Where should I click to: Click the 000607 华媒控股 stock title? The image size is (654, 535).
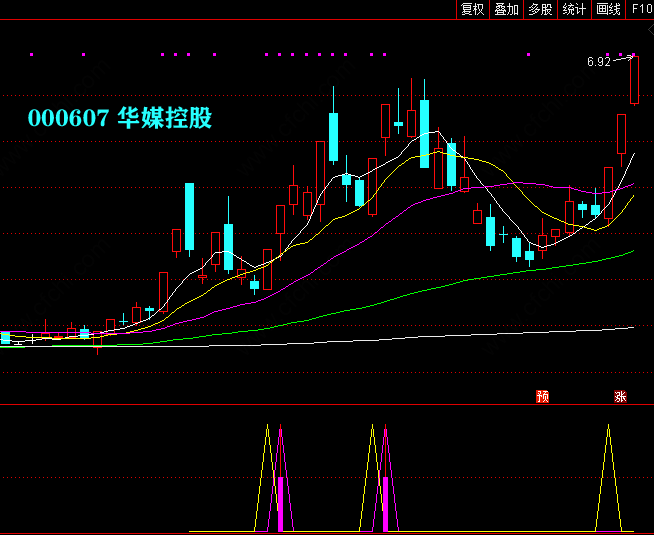[x=120, y=118]
